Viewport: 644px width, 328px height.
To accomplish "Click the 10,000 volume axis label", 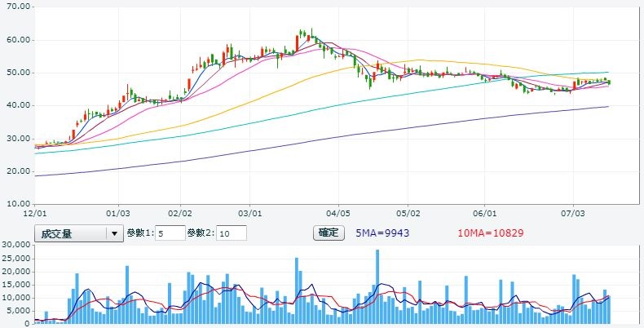I will pos(16,298).
